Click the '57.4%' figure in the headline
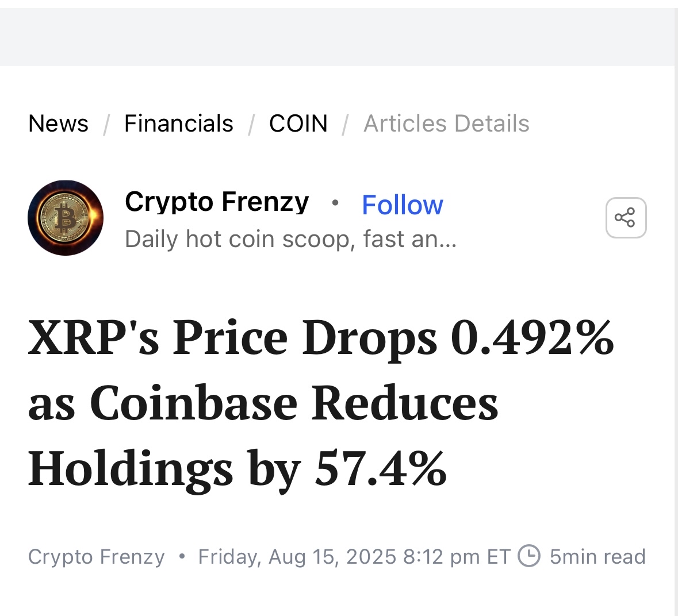The image size is (678, 616). pos(381,468)
